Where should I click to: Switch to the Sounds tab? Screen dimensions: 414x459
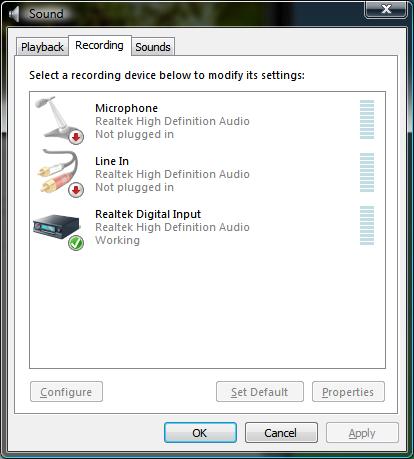[x=153, y=47]
